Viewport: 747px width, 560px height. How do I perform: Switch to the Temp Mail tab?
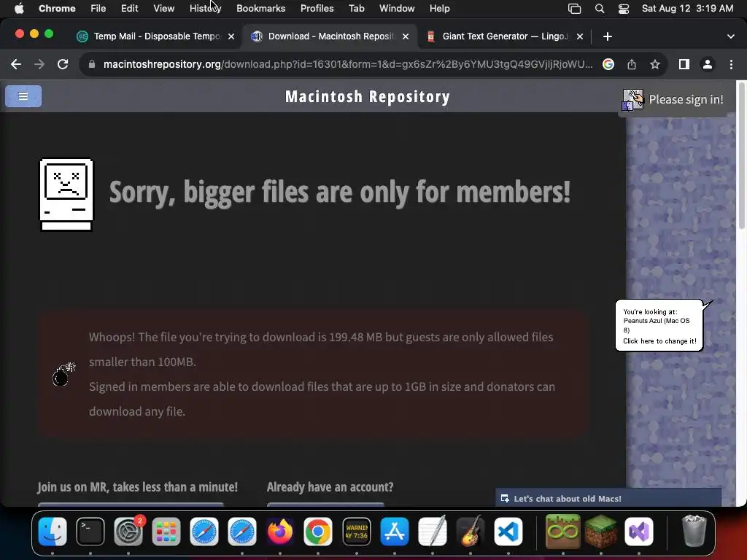(x=155, y=36)
